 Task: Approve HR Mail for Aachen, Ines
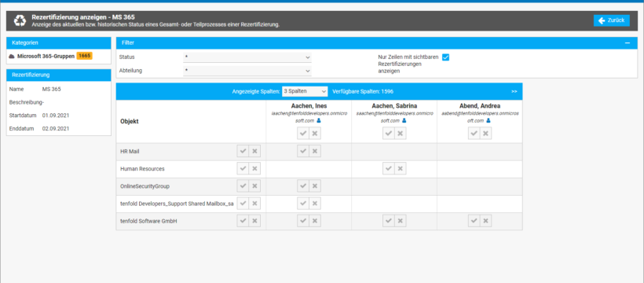point(303,152)
